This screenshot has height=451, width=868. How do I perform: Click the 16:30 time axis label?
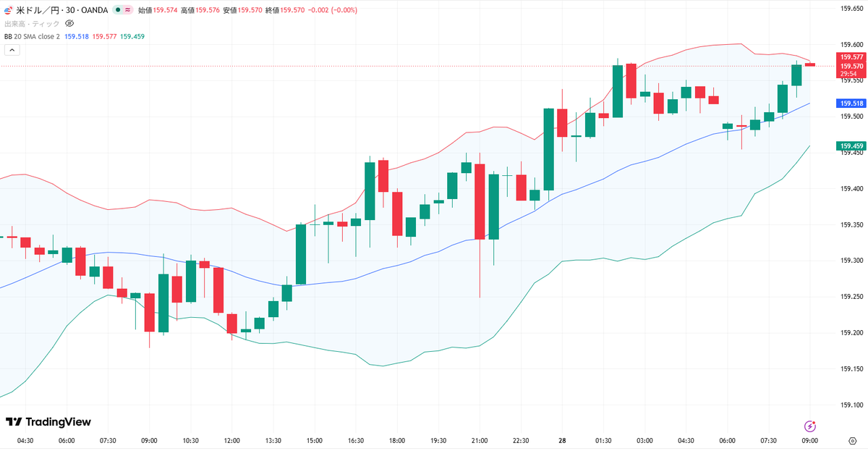pyautogui.click(x=355, y=440)
